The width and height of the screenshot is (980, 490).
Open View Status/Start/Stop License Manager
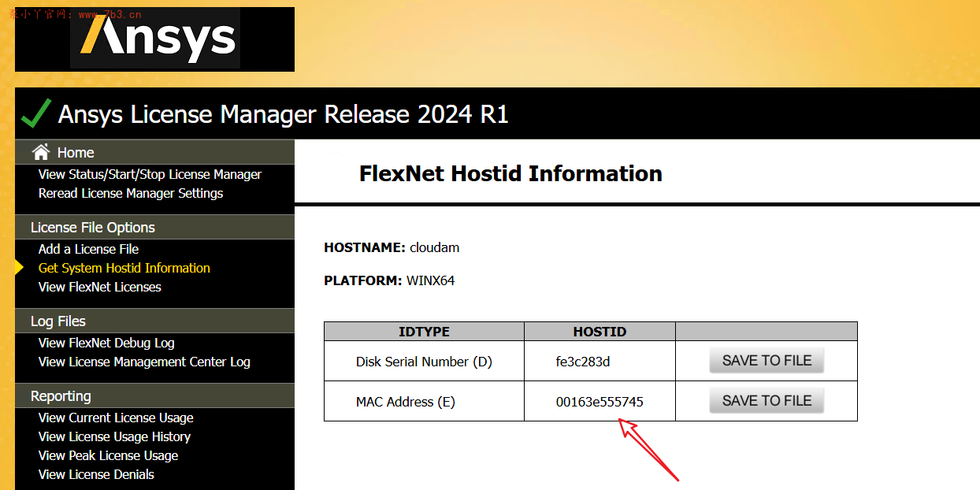pos(150,174)
